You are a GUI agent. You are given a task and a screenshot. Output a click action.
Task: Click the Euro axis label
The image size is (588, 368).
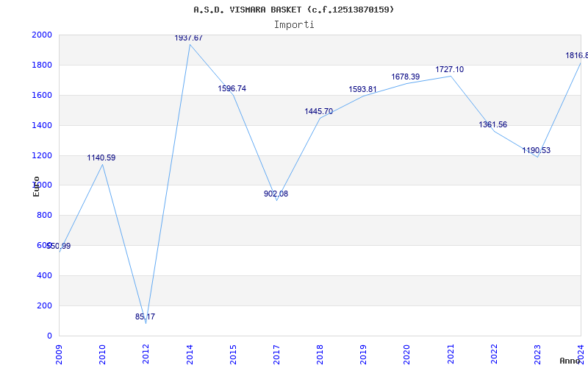click(x=36, y=186)
